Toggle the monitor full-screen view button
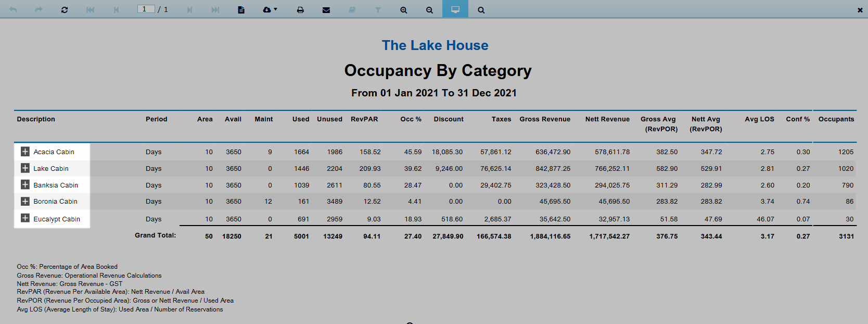The height and width of the screenshot is (324, 868). coord(455,9)
